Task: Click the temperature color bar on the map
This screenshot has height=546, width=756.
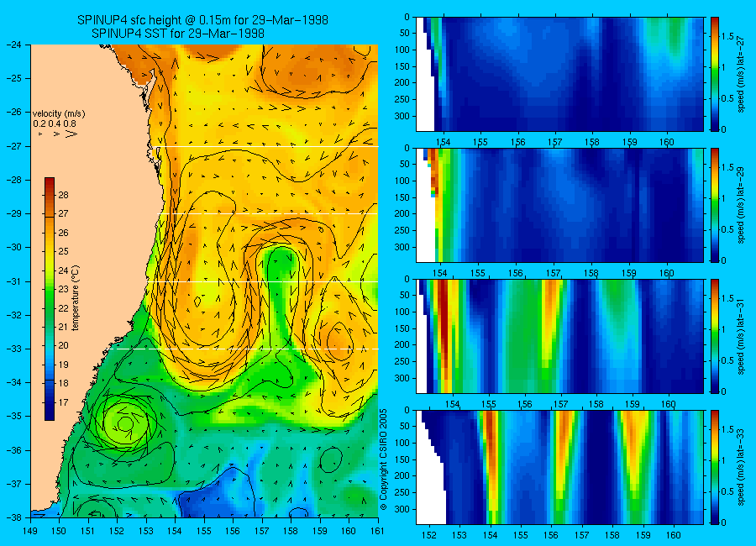Action: click(50, 298)
